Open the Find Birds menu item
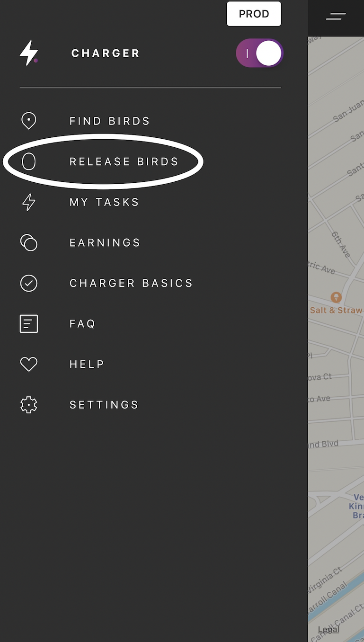Image resolution: width=364 pixels, height=642 pixels. pos(110,121)
